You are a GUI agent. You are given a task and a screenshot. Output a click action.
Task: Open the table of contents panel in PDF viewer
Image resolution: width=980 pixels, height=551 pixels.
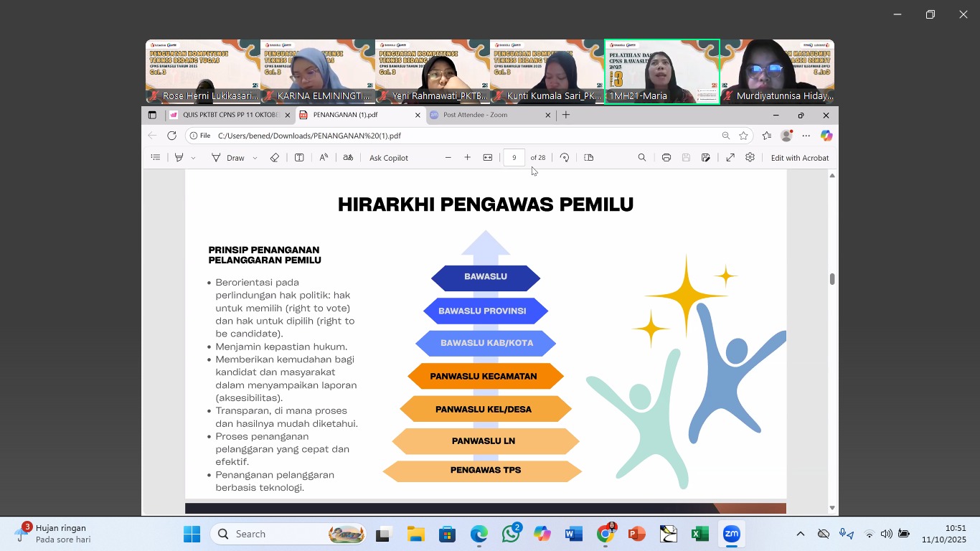point(156,157)
